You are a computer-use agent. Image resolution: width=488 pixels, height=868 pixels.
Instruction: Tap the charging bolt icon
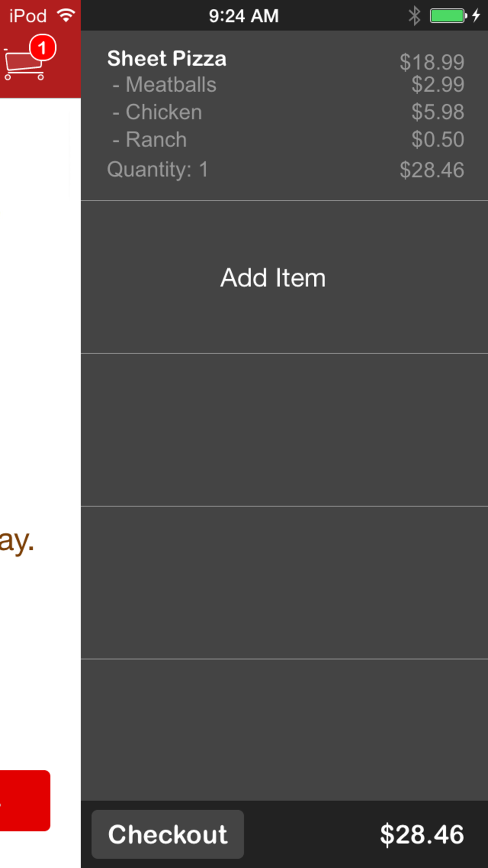pyautogui.click(x=476, y=16)
